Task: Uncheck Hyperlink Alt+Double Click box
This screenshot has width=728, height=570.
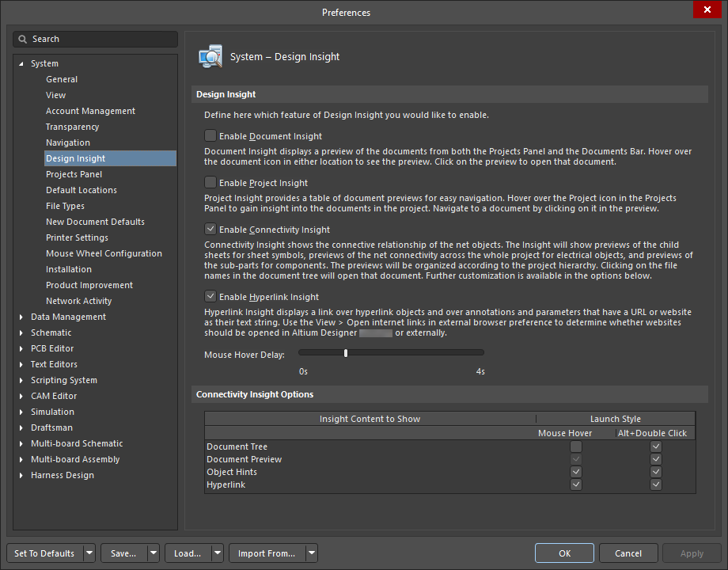Action: tap(655, 484)
